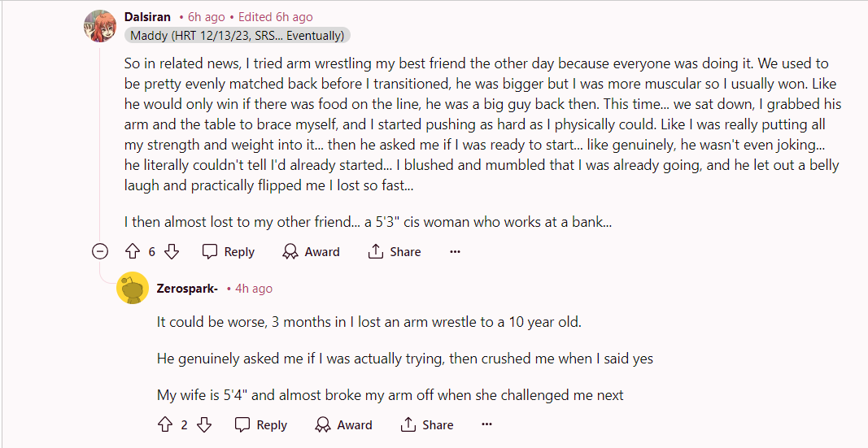Screen dimensions: 868x448
Task: Open Zerospark-'s user profile link
Action: [x=187, y=289]
